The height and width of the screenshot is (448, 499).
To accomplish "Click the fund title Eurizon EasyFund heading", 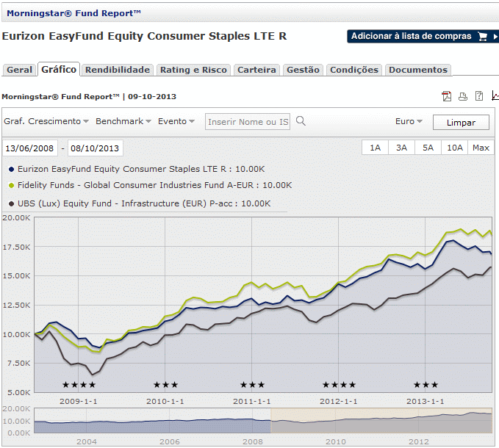I will pos(144,36).
